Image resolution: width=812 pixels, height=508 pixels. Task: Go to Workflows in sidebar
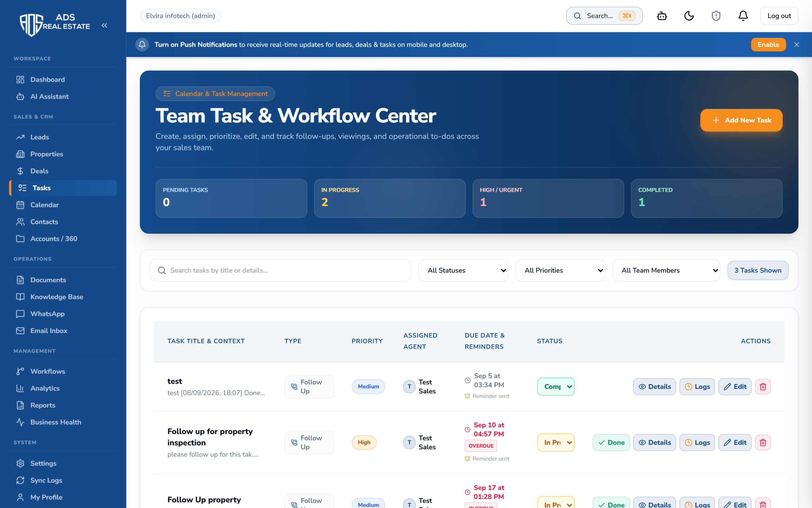tap(63, 371)
